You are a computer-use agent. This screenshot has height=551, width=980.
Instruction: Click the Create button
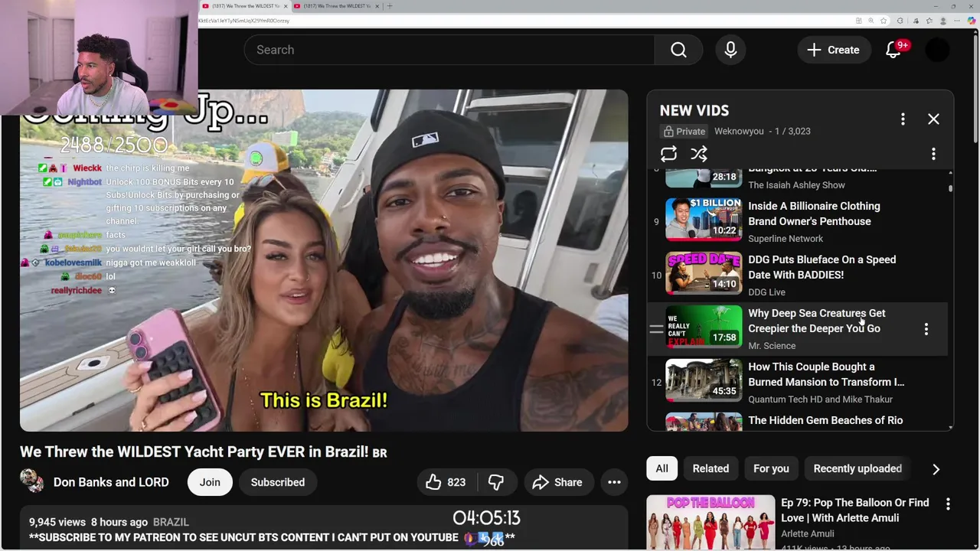click(x=833, y=50)
